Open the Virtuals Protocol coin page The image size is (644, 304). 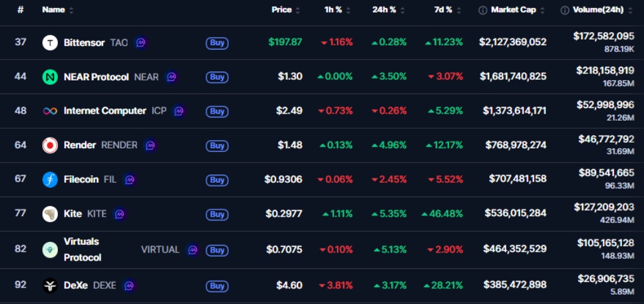click(x=82, y=249)
